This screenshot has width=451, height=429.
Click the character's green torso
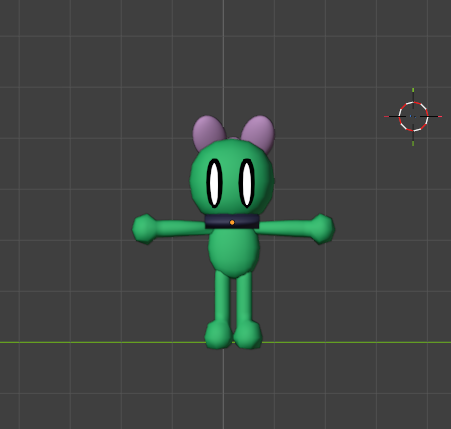pyautogui.click(x=234, y=253)
